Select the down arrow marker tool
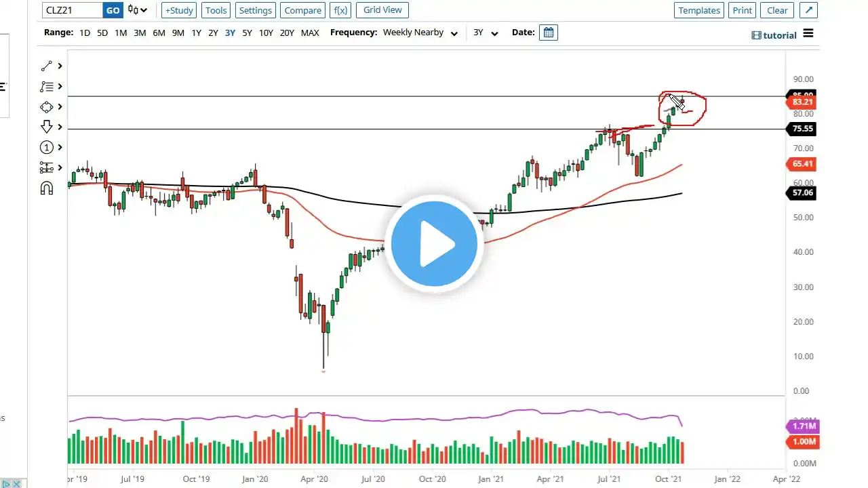The width and height of the screenshot is (868, 488). [x=46, y=127]
